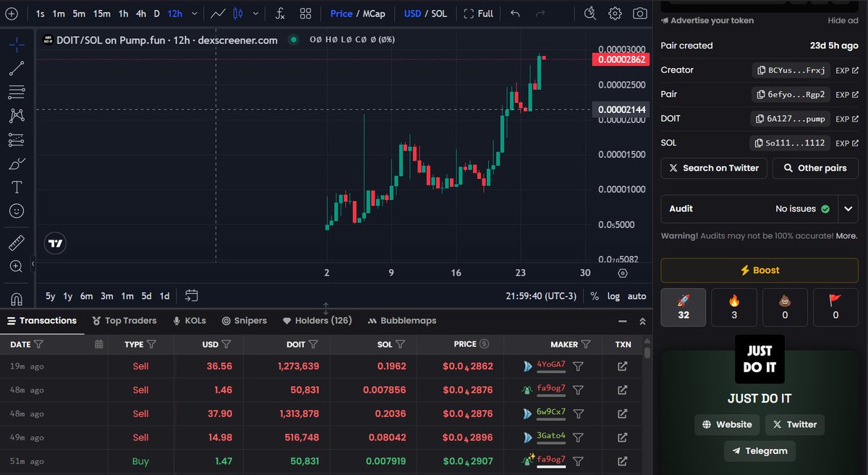Open the forecasting position tool
The image size is (868, 475).
(17, 140)
